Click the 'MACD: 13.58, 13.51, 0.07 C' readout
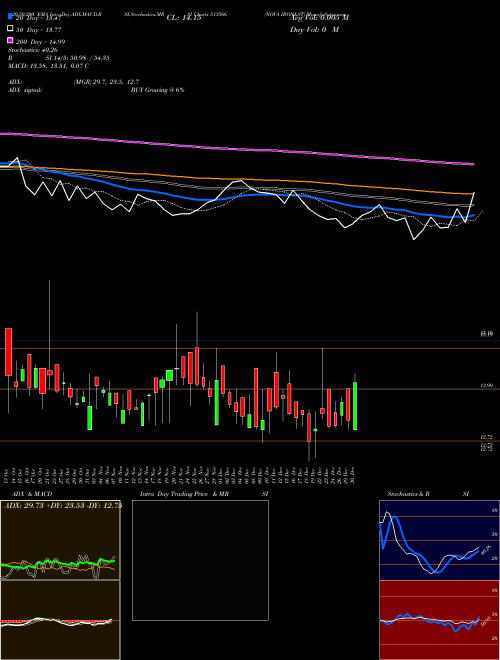This screenshot has height=660, width=500. point(48,66)
